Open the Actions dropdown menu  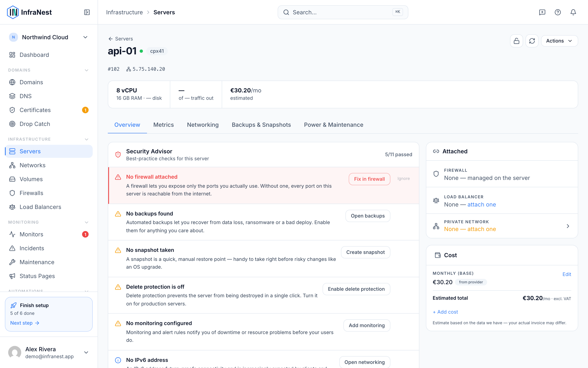[559, 41]
